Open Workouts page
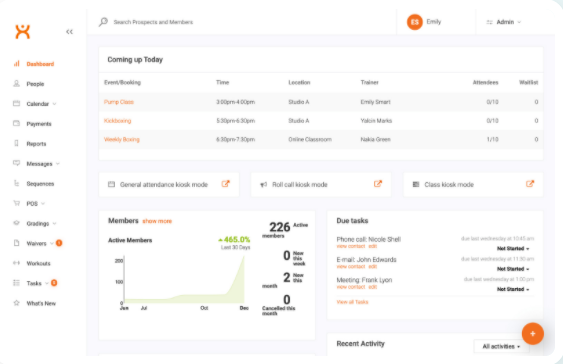This screenshot has height=364, width=563. click(38, 263)
